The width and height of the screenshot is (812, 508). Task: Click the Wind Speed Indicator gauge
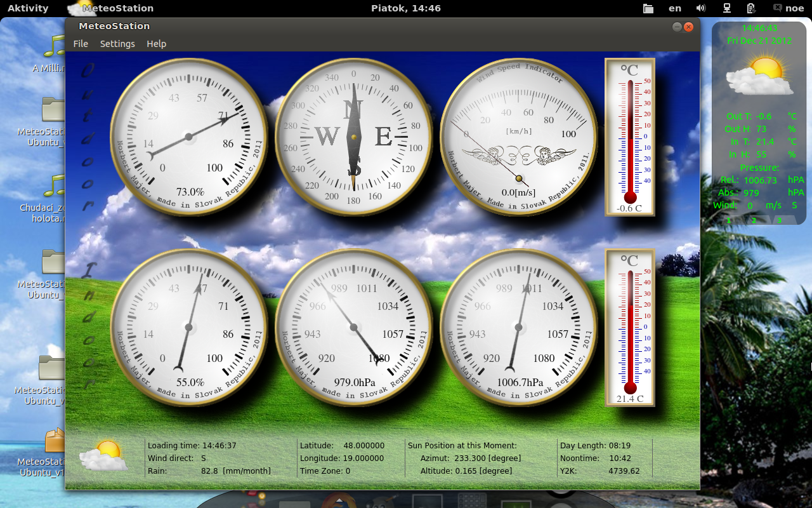[518, 137]
